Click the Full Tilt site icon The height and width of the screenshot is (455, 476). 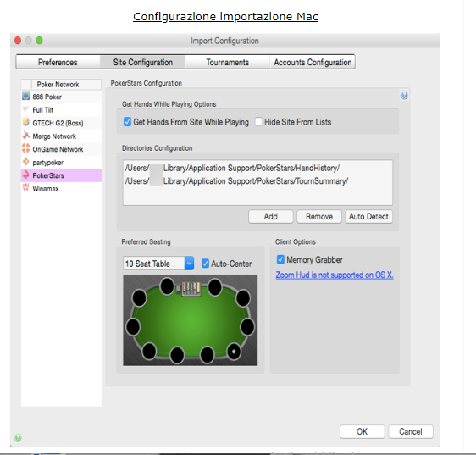(25, 109)
